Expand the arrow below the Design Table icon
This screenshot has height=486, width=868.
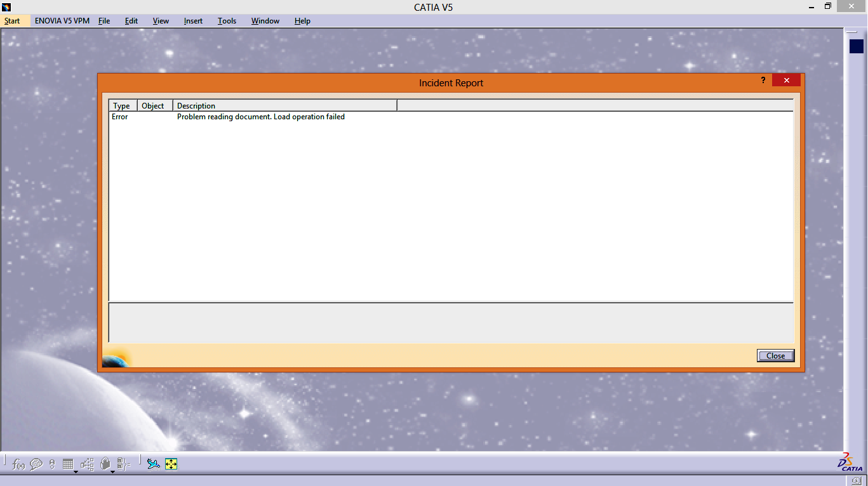[76, 472]
